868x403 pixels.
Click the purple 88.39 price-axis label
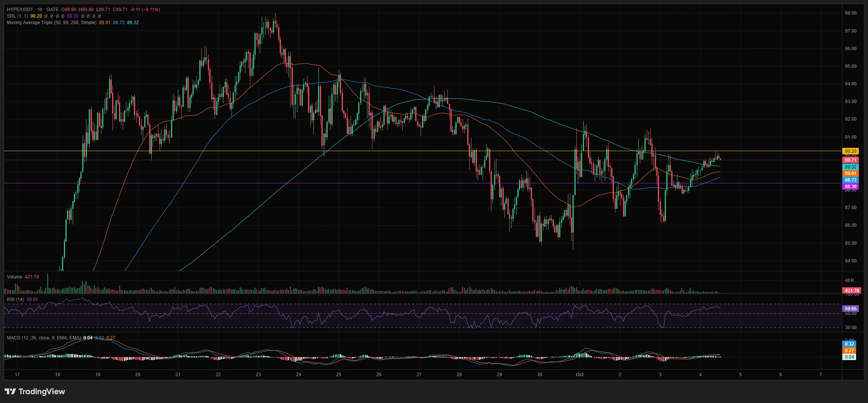850,187
